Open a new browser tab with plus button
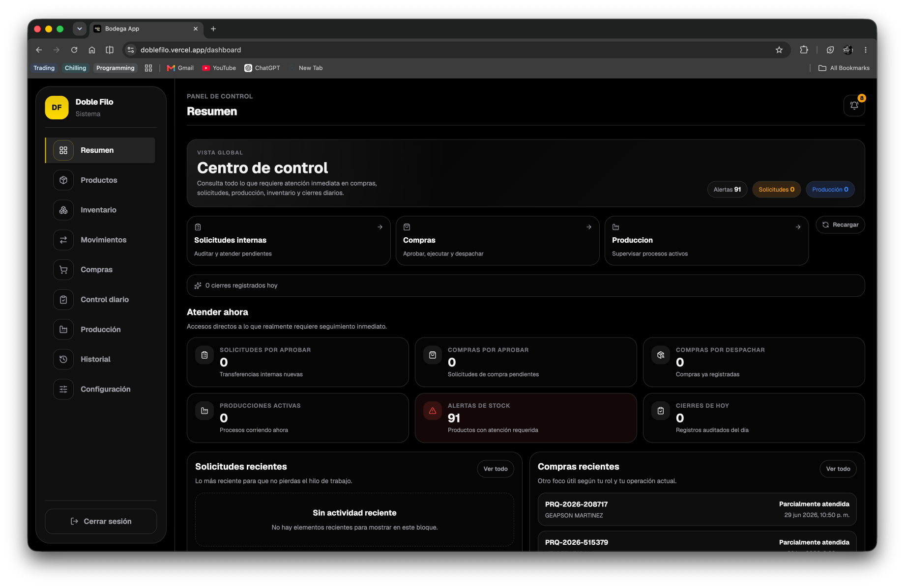 [x=213, y=28]
